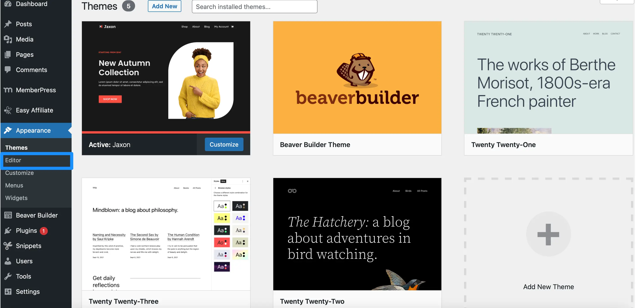The width and height of the screenshot is (644, 308).
Task: Select the Customize menu item under Appearance
Action: pos(19,172)
